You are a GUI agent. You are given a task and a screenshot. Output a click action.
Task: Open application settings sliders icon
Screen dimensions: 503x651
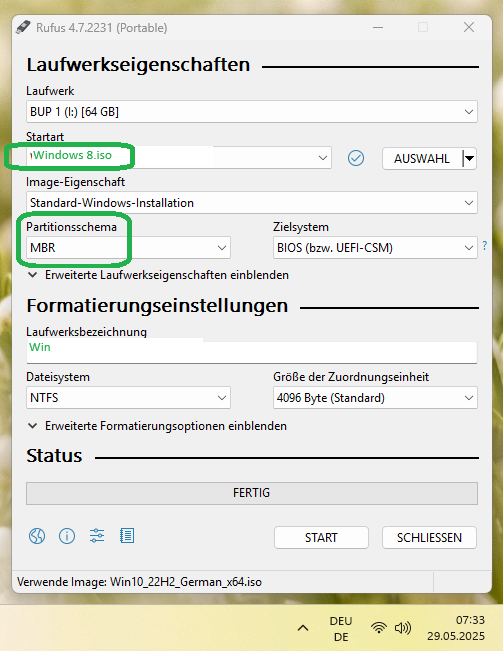[x=97, y=536]
